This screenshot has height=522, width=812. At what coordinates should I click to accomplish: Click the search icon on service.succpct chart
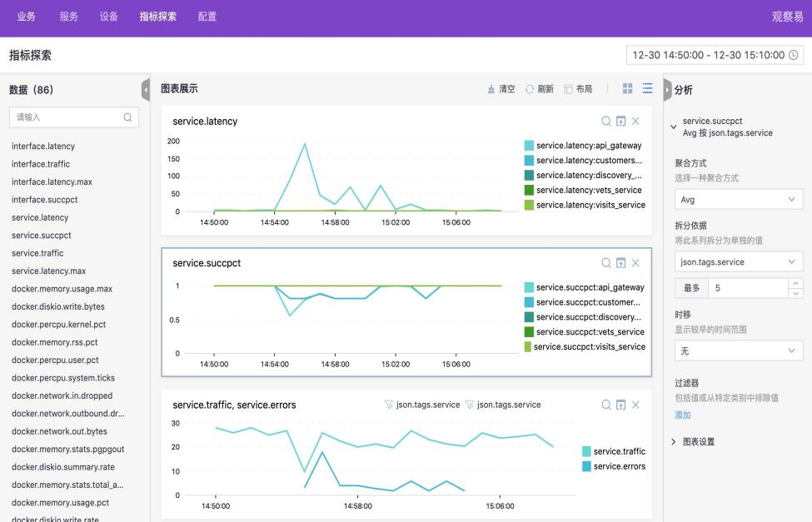pos(606,263)
